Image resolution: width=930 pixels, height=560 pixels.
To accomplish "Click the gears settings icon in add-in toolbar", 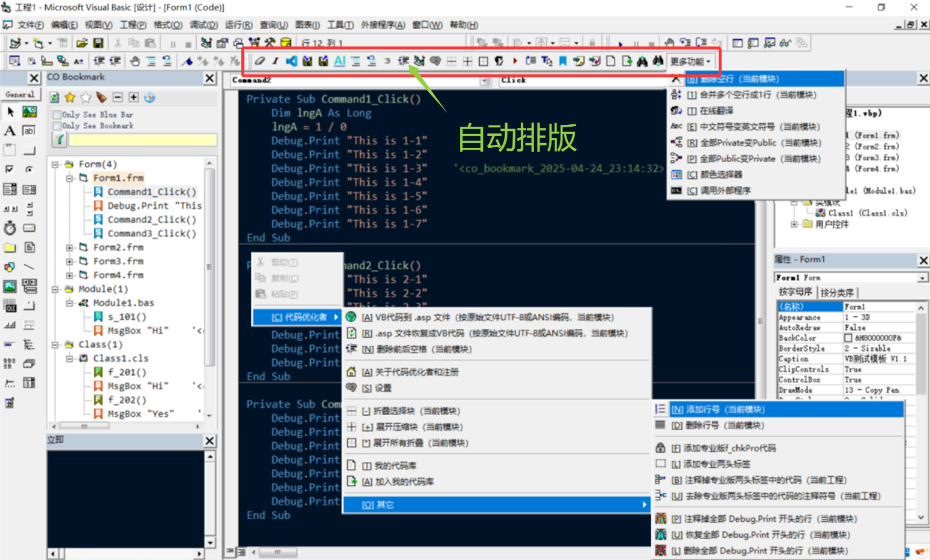I will click(x=435, y=61).
